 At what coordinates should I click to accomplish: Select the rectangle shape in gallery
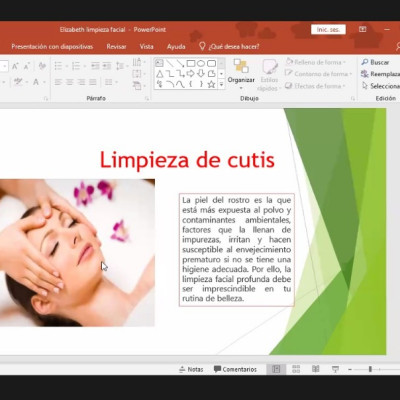[191, 63]
